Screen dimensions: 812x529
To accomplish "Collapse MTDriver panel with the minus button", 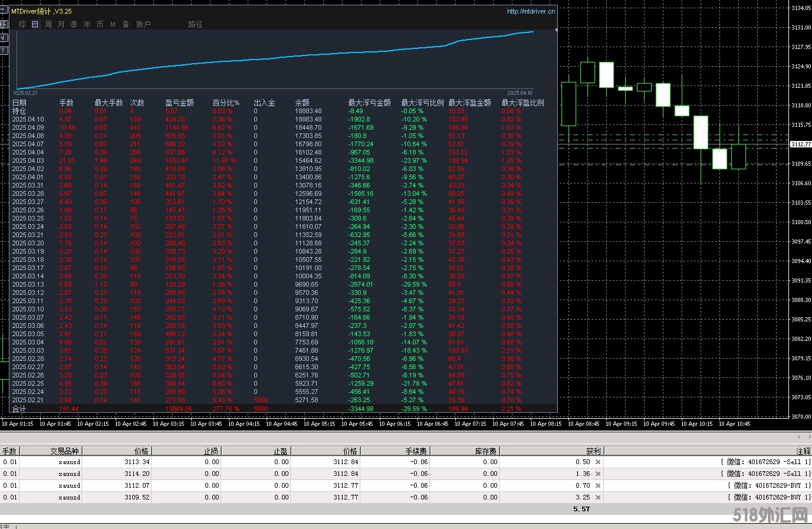I will [4, 10].
